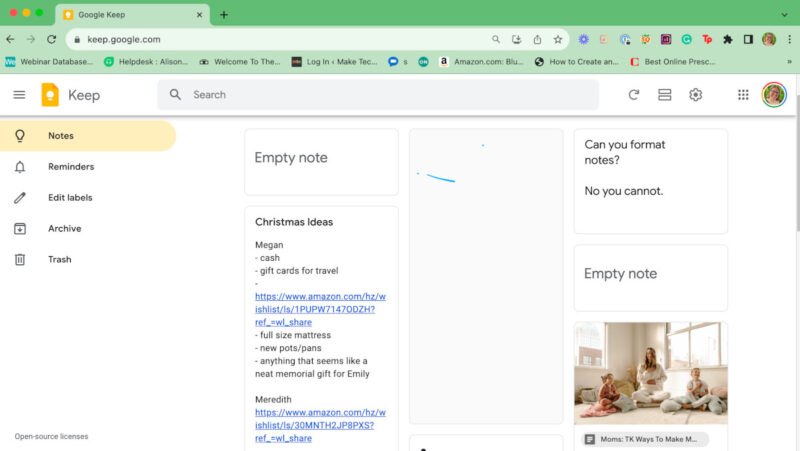Screen dimensions: 800x451
Task: Refresh notes with the Keep refresh icon
Action: point(634,95)
